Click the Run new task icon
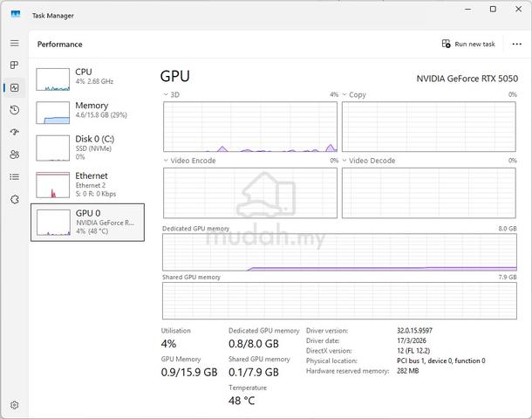The width and height of the screenshot is (532, 419). 447,44
